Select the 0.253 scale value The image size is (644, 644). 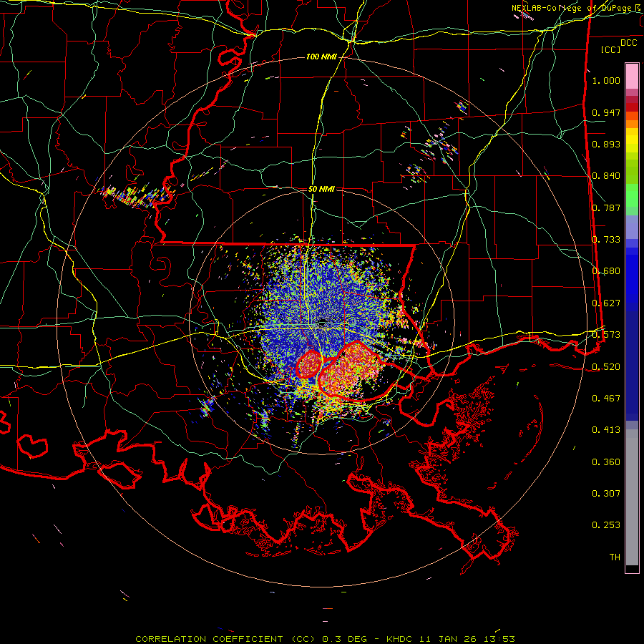point(606,525)
